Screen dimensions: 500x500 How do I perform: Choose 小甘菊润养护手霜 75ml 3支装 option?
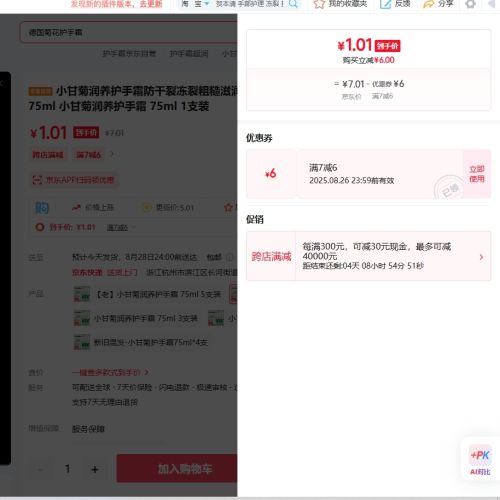[137, 318]
